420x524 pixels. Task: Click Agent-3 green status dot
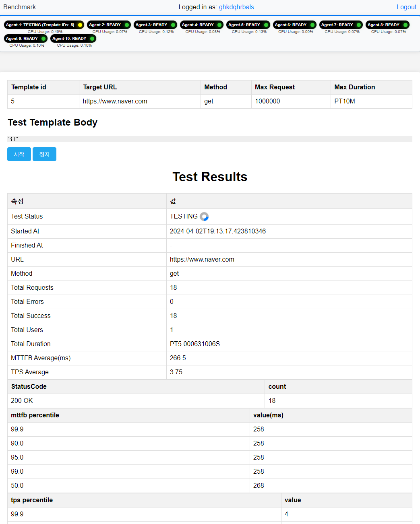173,25
